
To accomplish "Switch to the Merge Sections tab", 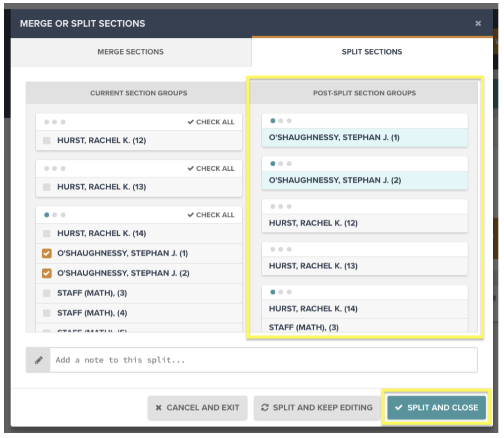I will click(130, 52).
